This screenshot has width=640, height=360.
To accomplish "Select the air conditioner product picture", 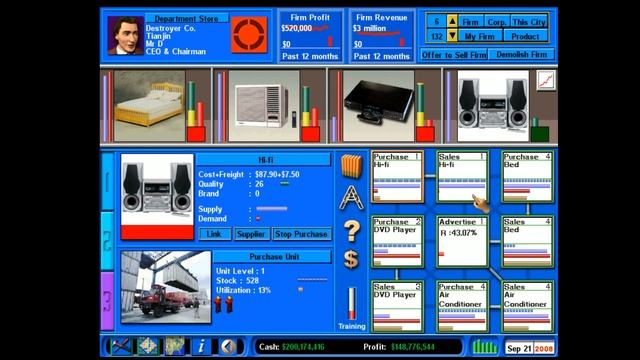I will coord(264,106).
